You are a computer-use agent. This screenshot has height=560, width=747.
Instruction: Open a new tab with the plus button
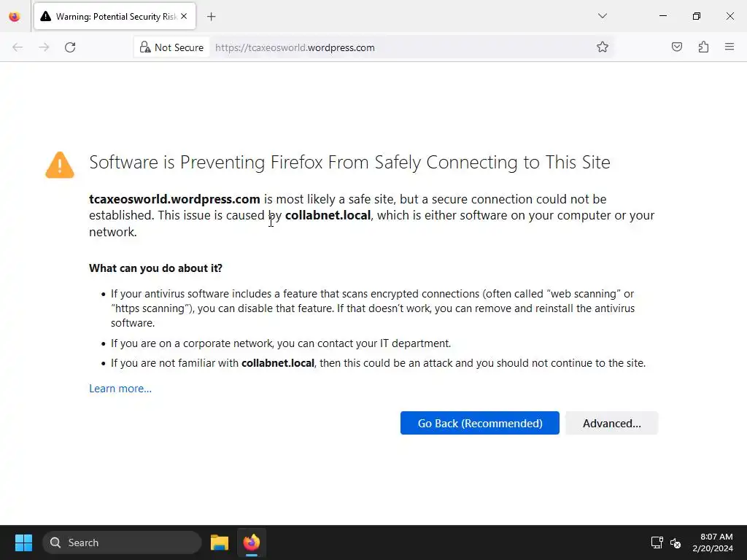tap(212, 17)
